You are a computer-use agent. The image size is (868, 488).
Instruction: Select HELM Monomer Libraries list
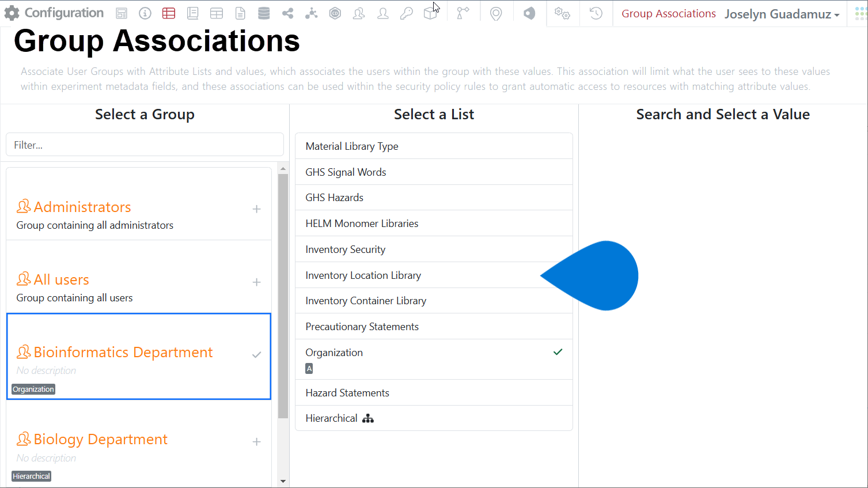(x=434, y=224)
